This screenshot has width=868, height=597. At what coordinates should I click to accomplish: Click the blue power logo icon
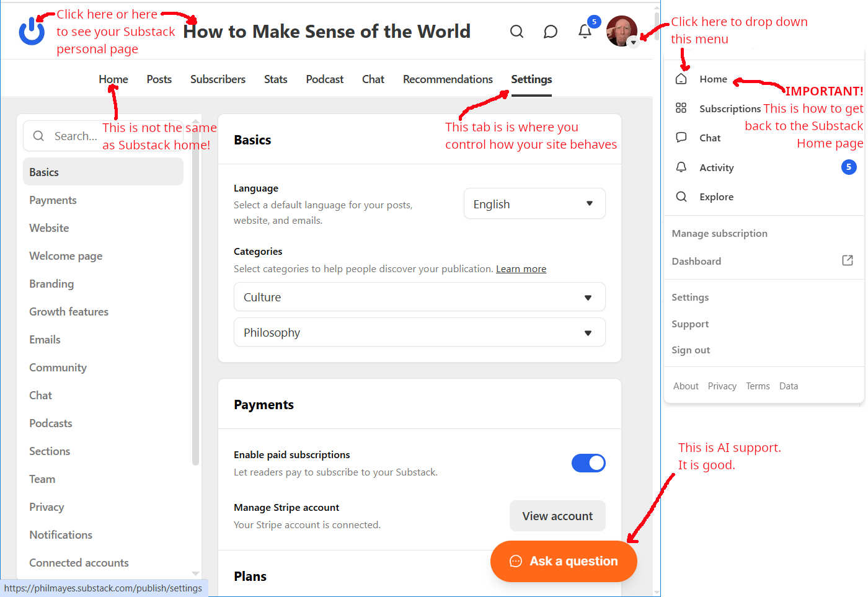click(x=32, y=31)
